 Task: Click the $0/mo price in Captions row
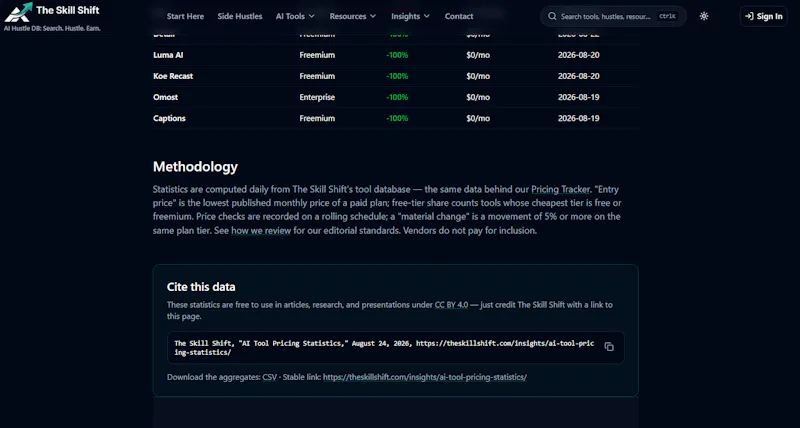[478, 118]
